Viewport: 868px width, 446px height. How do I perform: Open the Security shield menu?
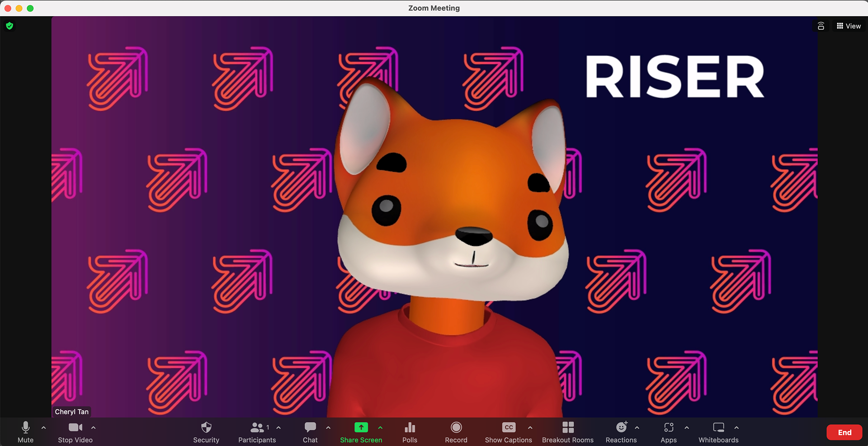(206, 432)
